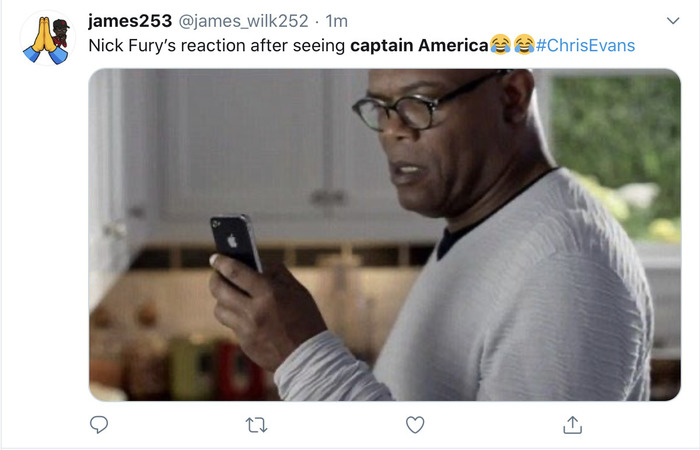Click the tweet text starting Nick Fury's

tap(362, 46)
